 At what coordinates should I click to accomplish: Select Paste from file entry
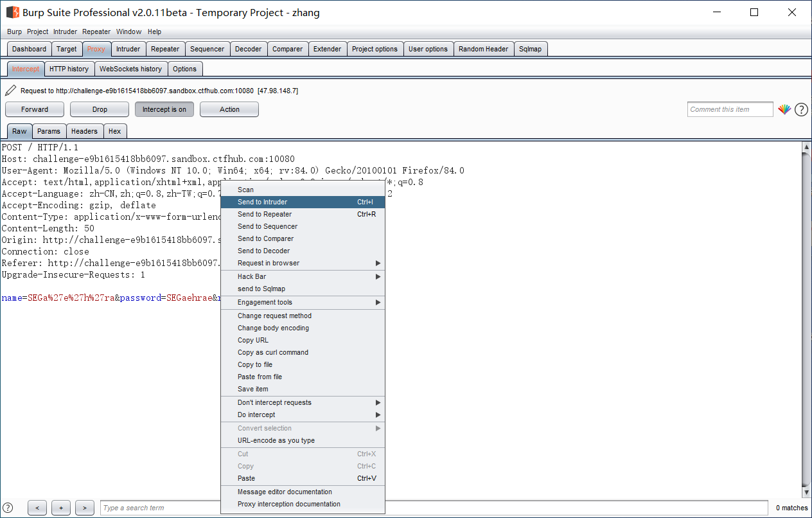tap(303, 377)
